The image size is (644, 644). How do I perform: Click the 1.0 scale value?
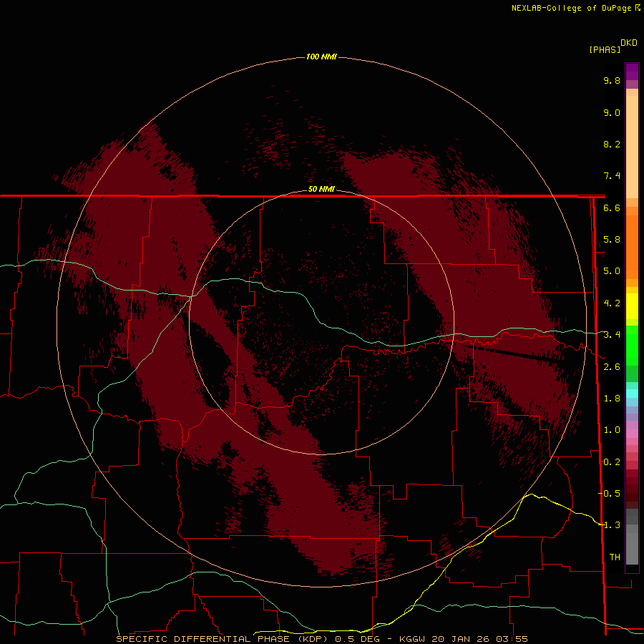point(612,431)
